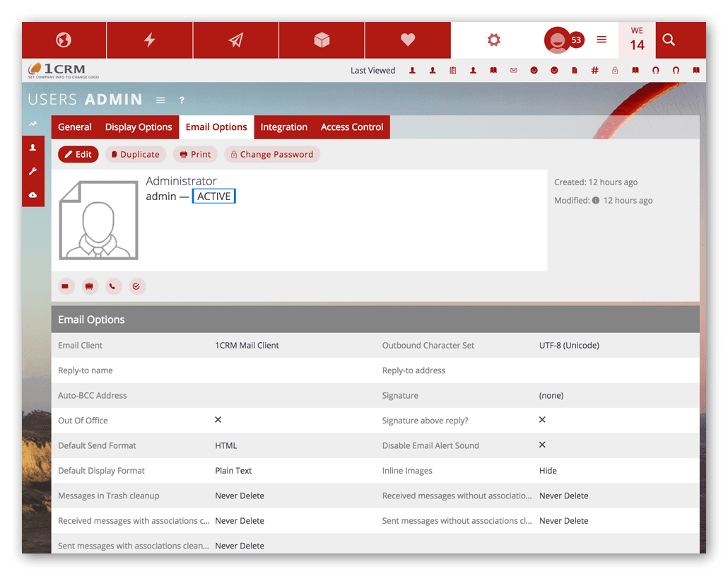Enable Signature above reply option

[x=542, y=419]
